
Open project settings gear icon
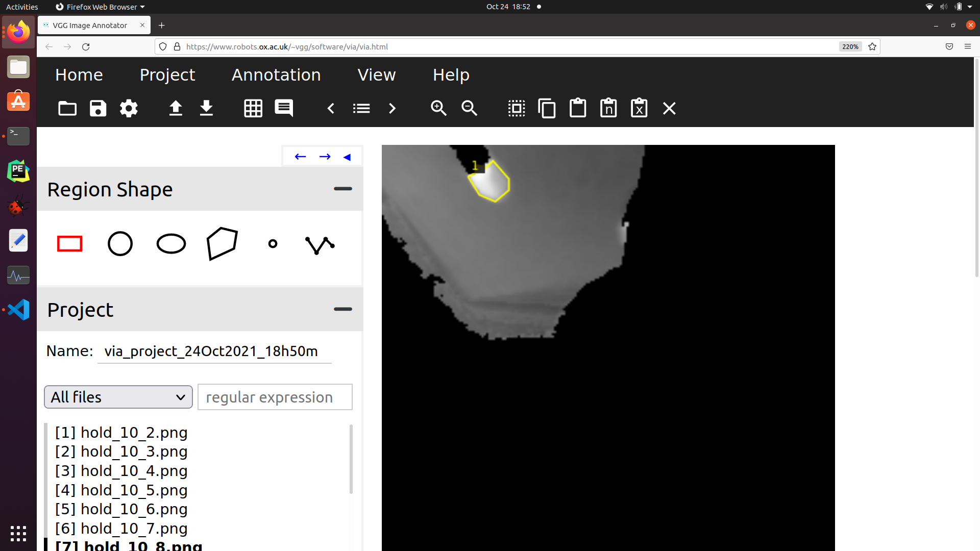pos(129,108)
